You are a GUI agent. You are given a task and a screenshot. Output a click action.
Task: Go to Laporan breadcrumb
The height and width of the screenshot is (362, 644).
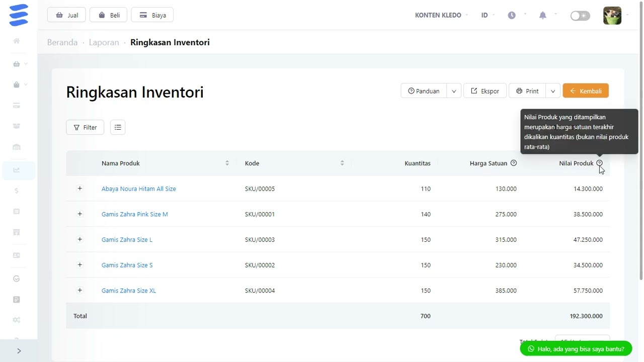pos(104,42)
